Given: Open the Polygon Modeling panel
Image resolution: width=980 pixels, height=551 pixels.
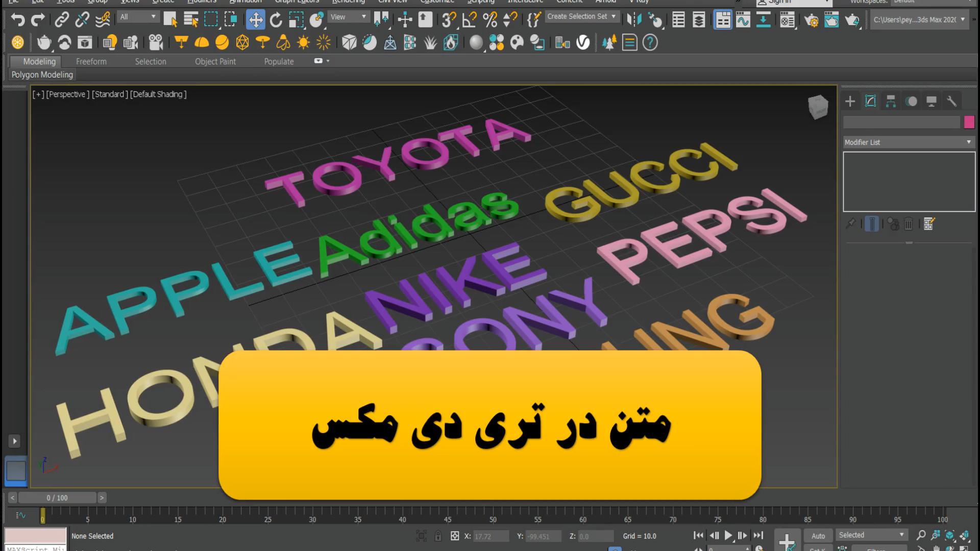Looking at the screenshot, I should point(42,74).
